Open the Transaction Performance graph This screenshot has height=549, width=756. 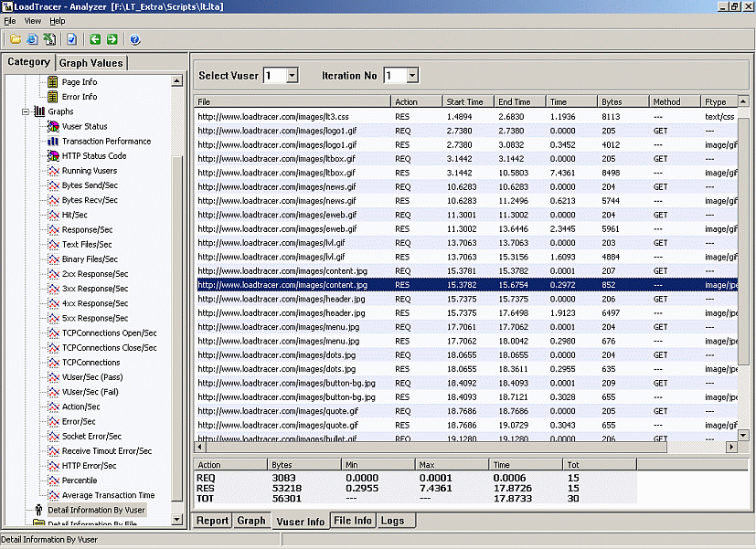click(106, 141)
